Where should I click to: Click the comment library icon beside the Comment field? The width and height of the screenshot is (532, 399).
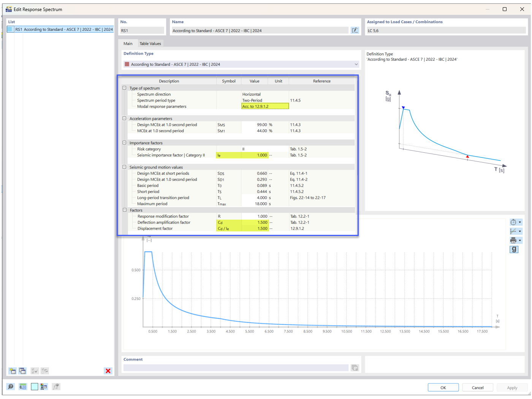pyautogui.click(x=355, y=368)
